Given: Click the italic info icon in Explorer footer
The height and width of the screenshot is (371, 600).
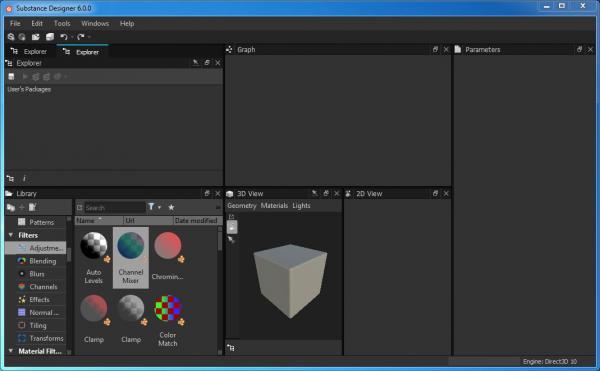Looking at the screenshot, I should click(24, 178).
